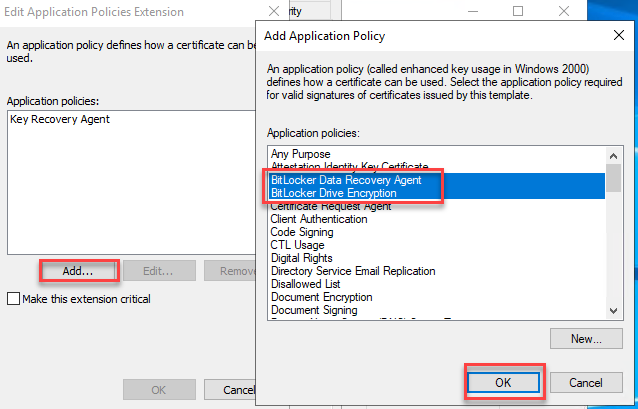
Task: Select Key Recovery Agent policy
Action: pos(59,119)
